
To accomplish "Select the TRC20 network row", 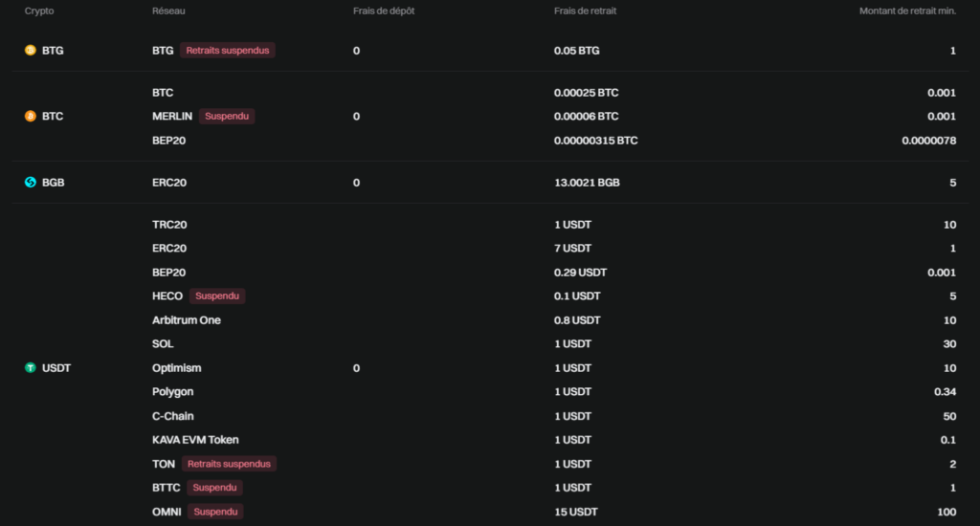I will 169,225.
